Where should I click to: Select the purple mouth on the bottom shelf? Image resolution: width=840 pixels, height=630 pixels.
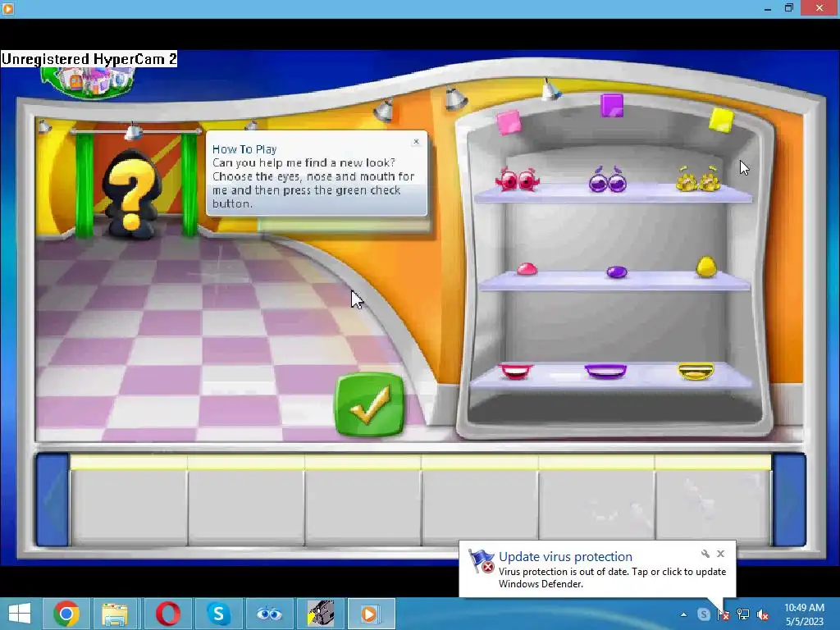click(606, 372)
